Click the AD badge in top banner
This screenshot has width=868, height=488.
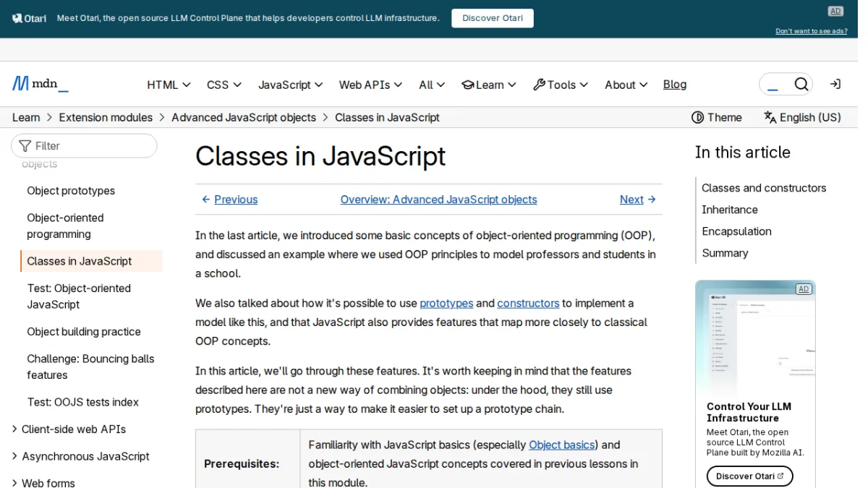tap(836, 11)
